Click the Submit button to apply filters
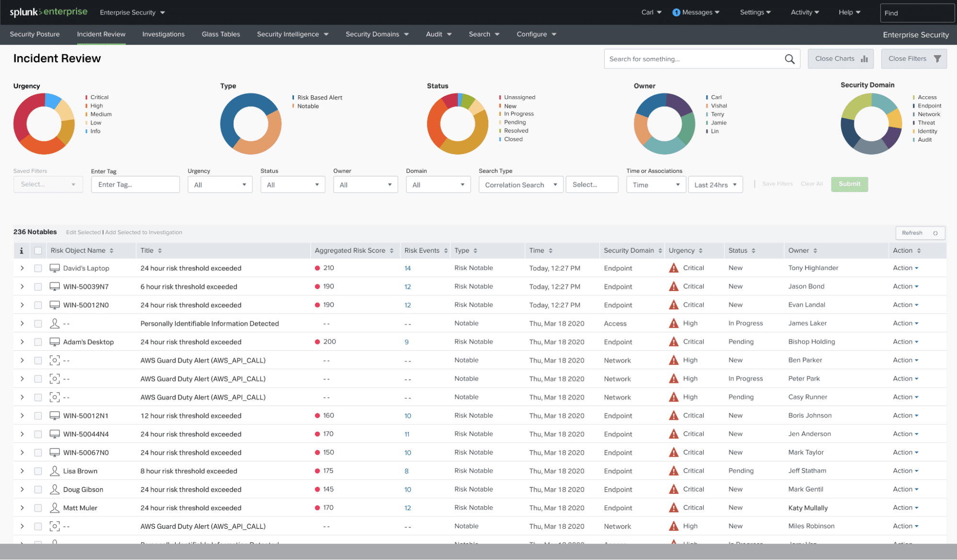 [850, 183]
